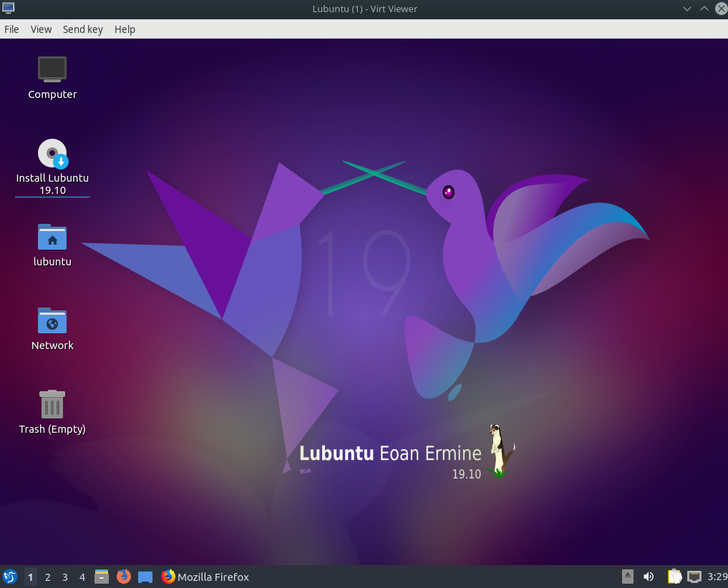Click the show desktop icon in taskbar
728x588 pixels.
click(145, 577)
